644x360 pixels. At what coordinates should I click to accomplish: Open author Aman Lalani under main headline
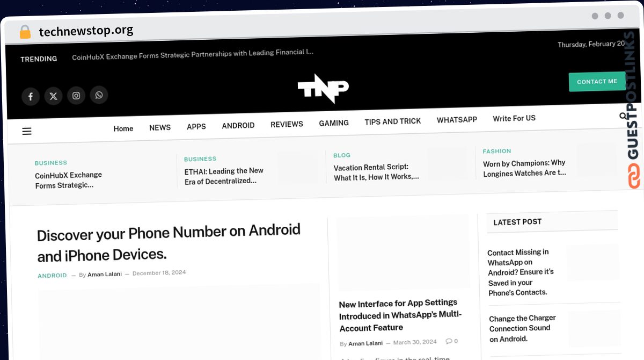tap(105, 275)
